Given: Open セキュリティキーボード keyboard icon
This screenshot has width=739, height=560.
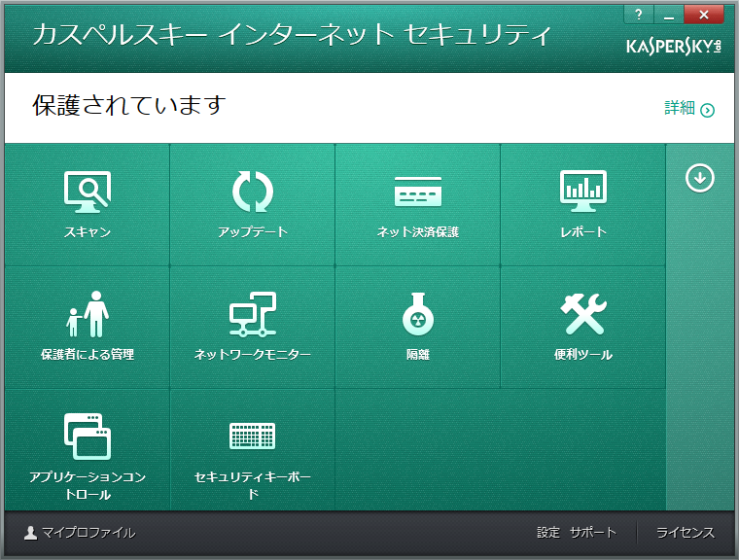Looking at the screenshot, I should coord(253,436).
